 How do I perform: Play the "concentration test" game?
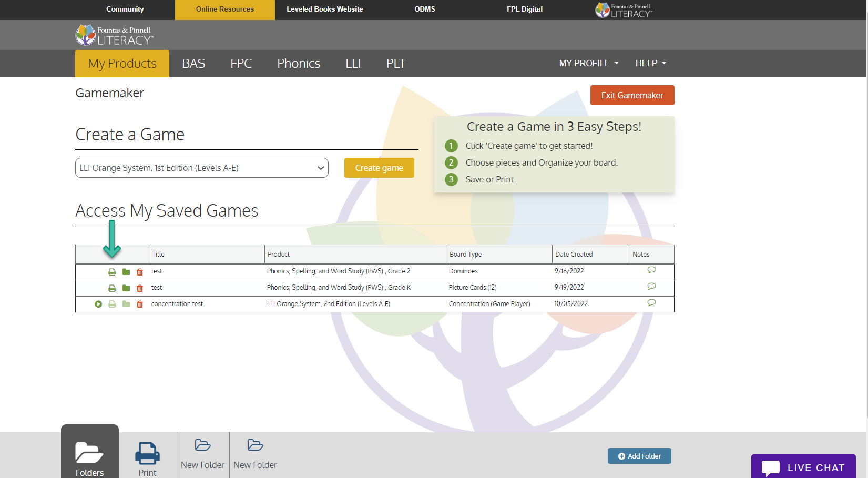point(98,304)
